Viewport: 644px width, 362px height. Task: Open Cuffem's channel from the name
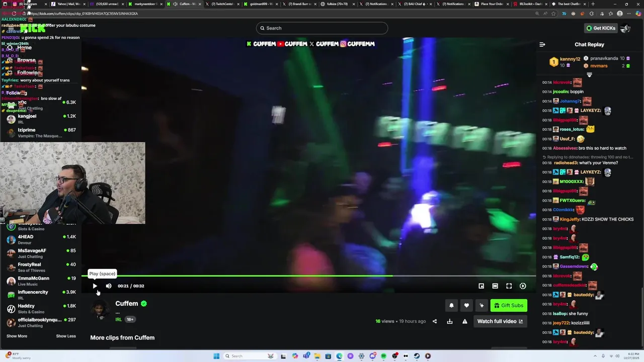[x=127, y=304]
